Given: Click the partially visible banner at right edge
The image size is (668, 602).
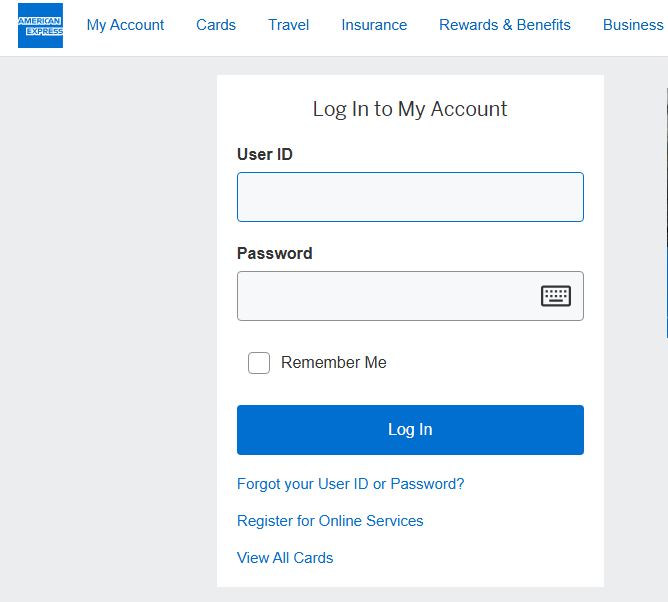Looking at the screenshot, I should [x=667, y=213].
